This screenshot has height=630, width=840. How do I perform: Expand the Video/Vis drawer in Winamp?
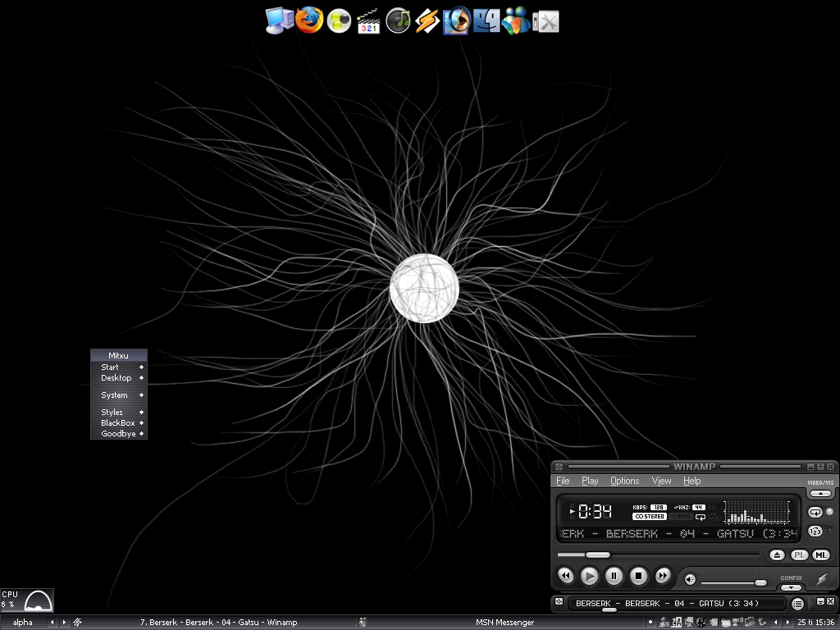820,493
